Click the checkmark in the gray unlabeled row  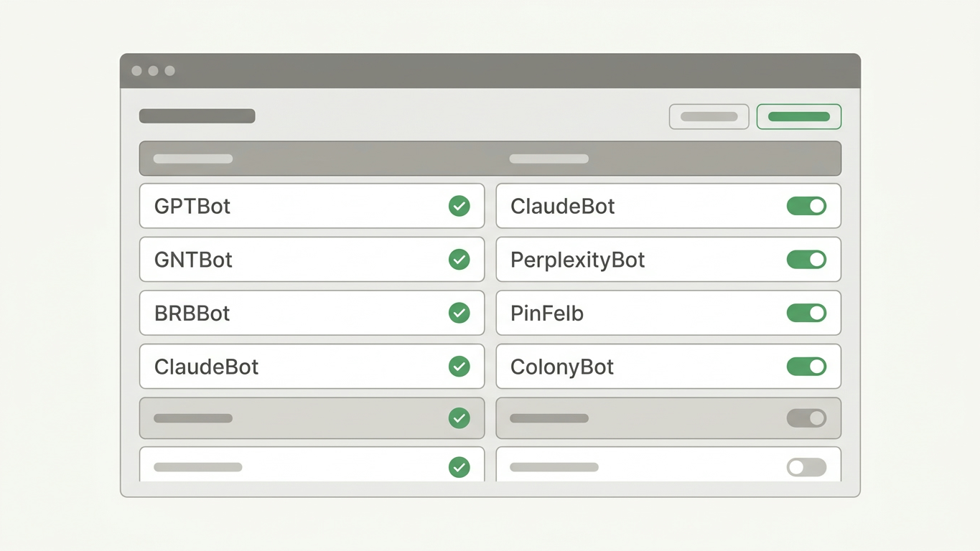(x=459, y=418)
